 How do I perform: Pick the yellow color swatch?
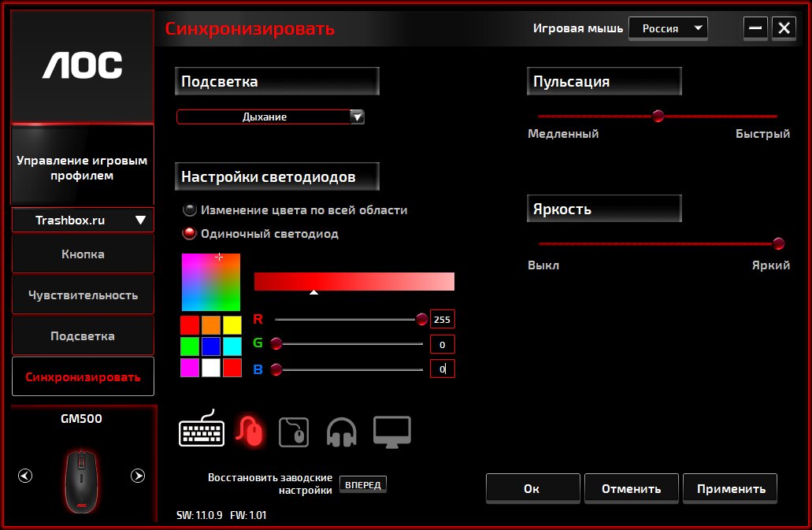pyautogui.click(x=232, y=324)
